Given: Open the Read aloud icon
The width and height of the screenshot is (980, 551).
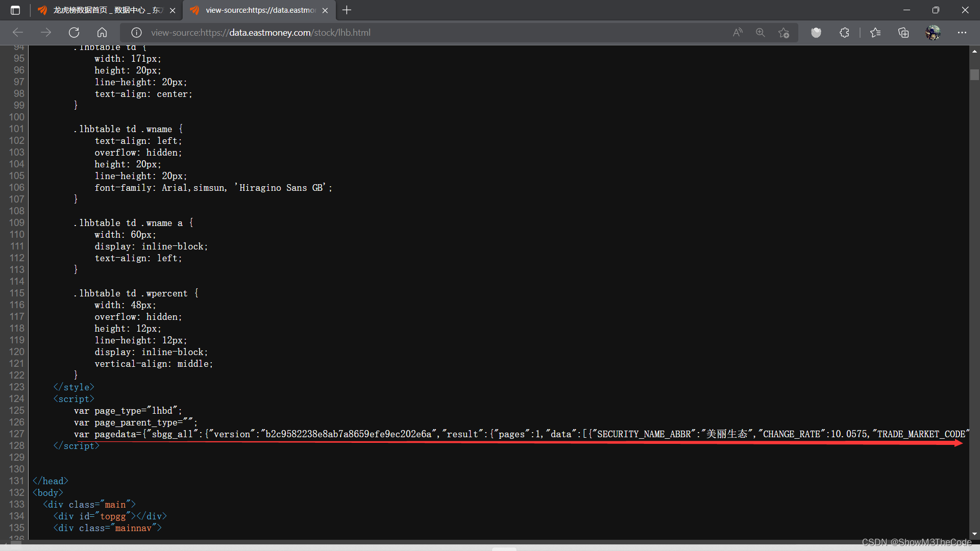Looking at the screenshot, I should click(x=738, y=33).
